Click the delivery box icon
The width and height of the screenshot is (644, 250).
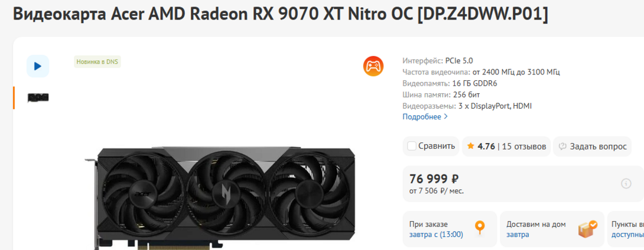pyautogui.click(x=588, y=229)
